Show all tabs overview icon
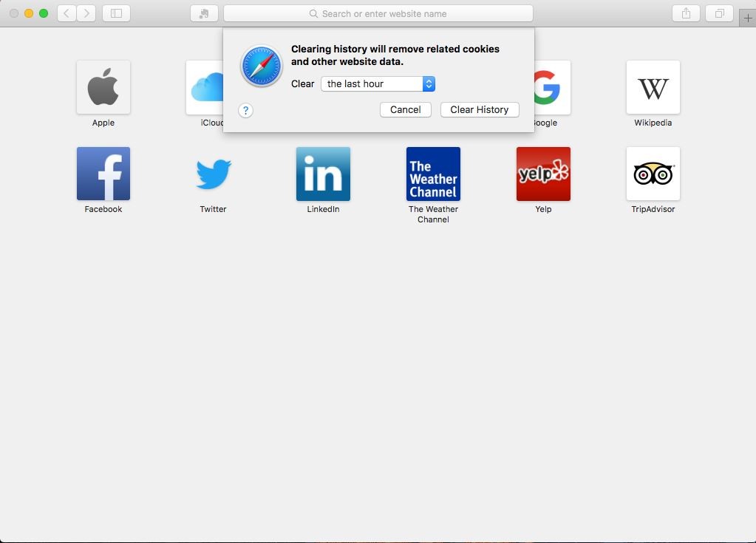The width and height of the screenshot is (756, 543). point(719,13)
